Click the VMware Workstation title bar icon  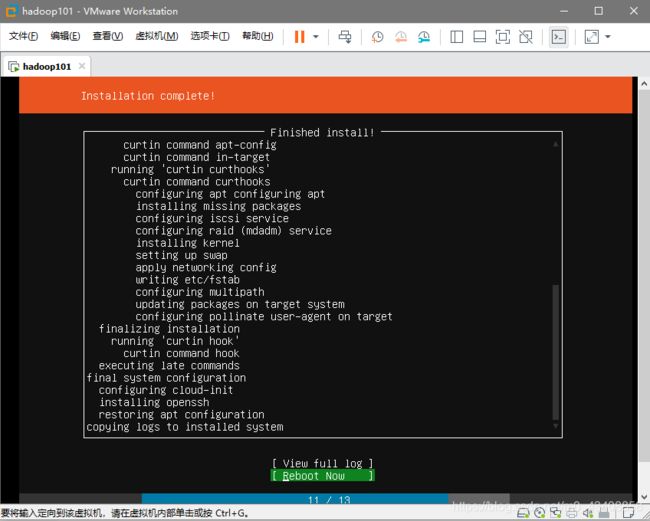[x=11, y=11]
